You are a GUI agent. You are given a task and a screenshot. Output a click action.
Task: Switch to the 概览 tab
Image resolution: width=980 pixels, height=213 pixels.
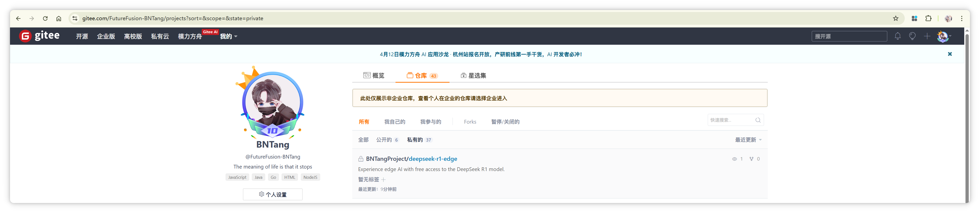(373, 76)
